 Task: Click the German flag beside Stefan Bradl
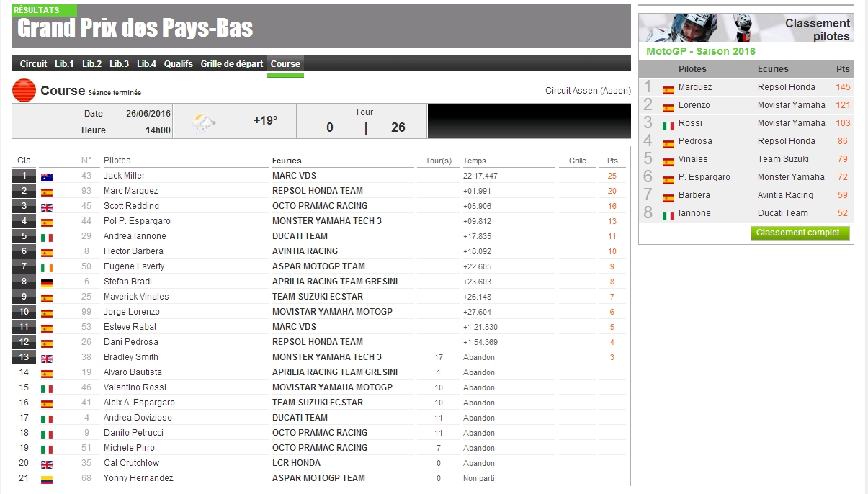point(47,283)
